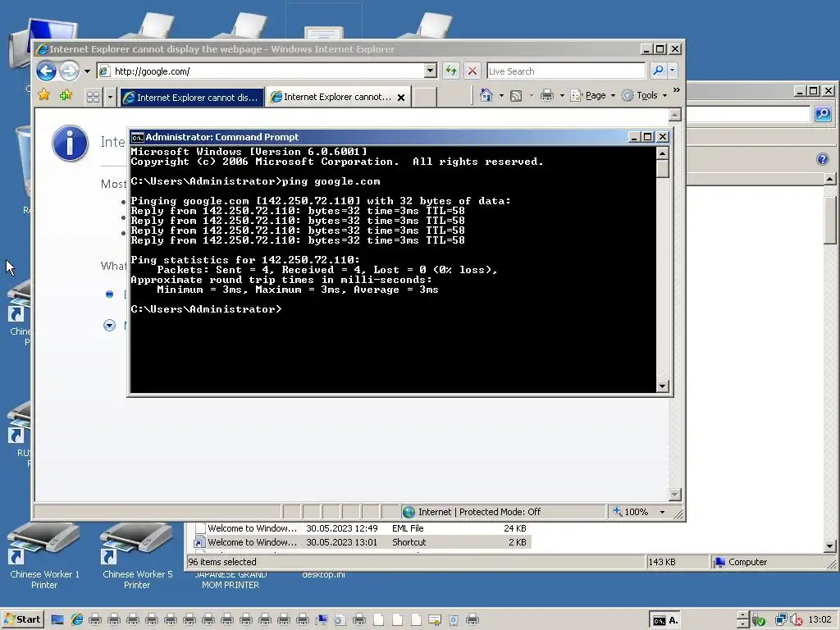840x630 pixels.
Task: Click Command Prompt scroll down arrow
Action: point(663,386)
